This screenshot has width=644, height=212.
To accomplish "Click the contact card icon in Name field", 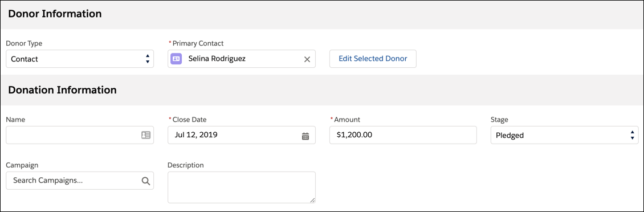I will [x=146, y=135].
